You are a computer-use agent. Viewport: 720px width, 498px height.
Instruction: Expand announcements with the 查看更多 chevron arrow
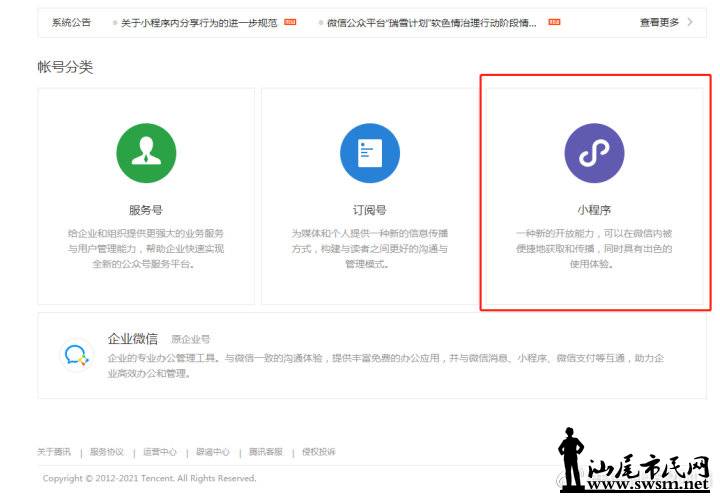[x=690, y=22]
